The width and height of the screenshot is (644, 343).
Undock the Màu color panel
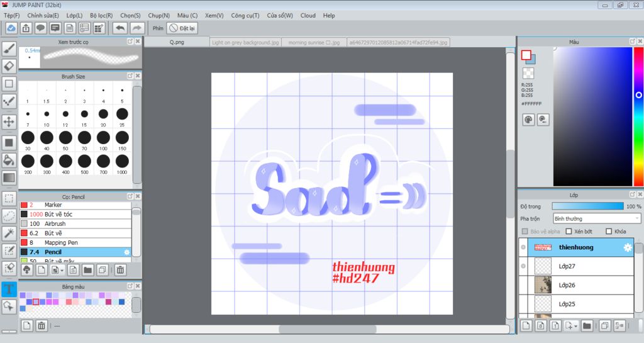633,42
